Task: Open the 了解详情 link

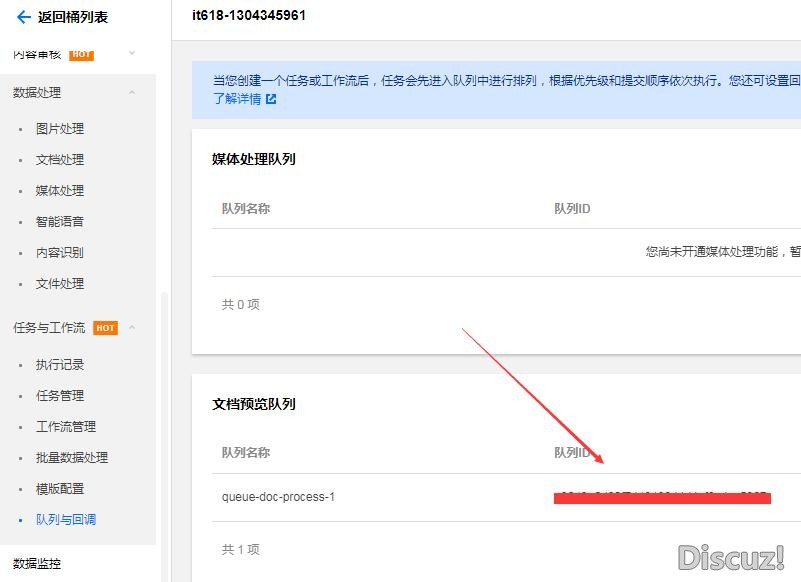Action: 237,99
